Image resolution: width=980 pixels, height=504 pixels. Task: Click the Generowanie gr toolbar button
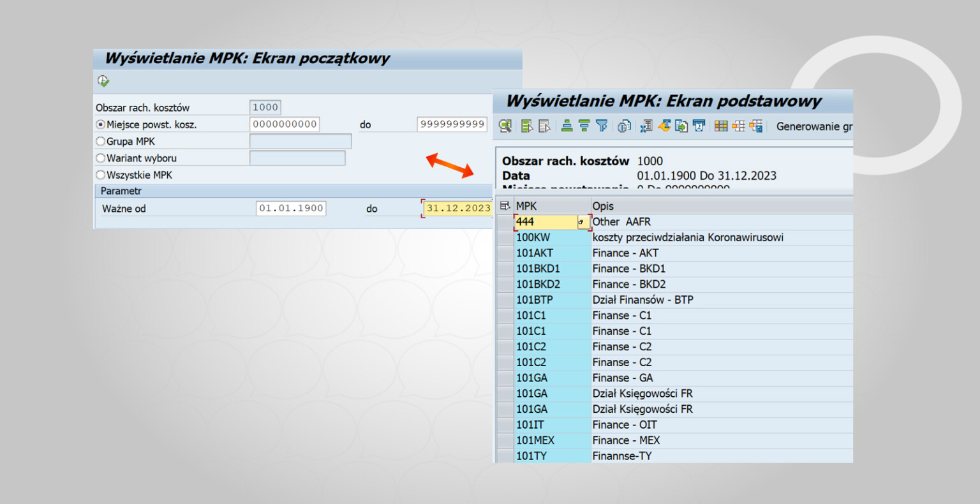812,126
